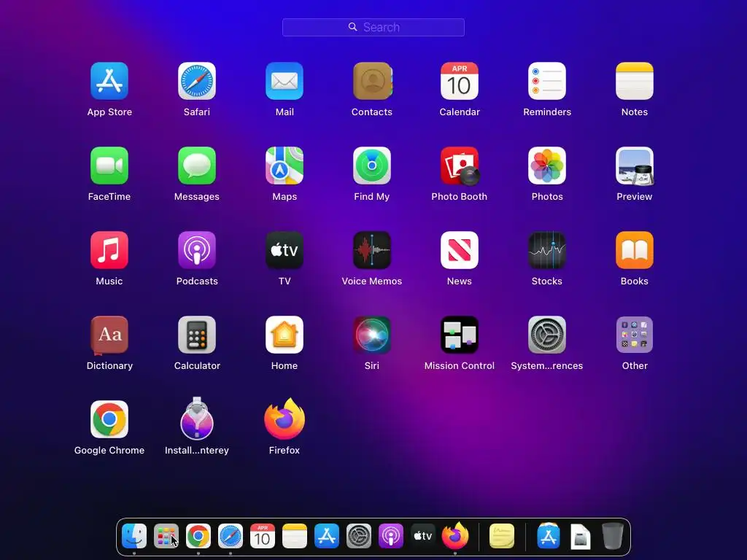The width and height of the screenshot is (747, 560).
Task: Open the News app
Action: (460, 250)
